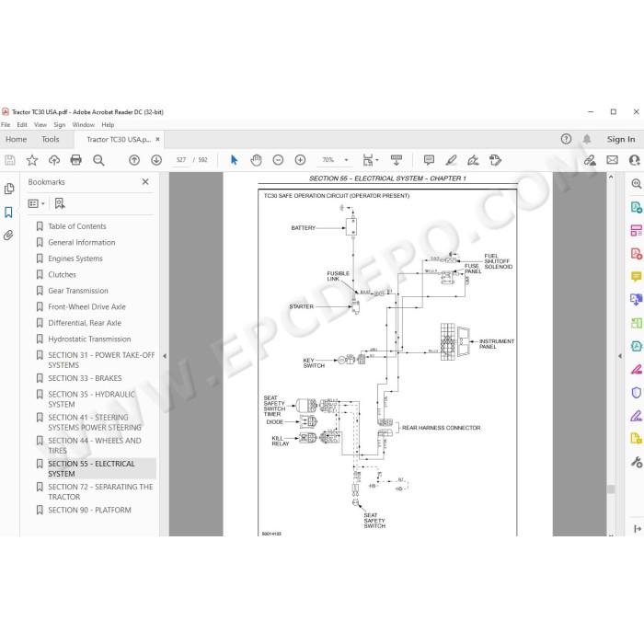Expand the right tools pane arrow
Image resolution: width=644 pixels, height=644 pixels.
click(x=620, y=356)
